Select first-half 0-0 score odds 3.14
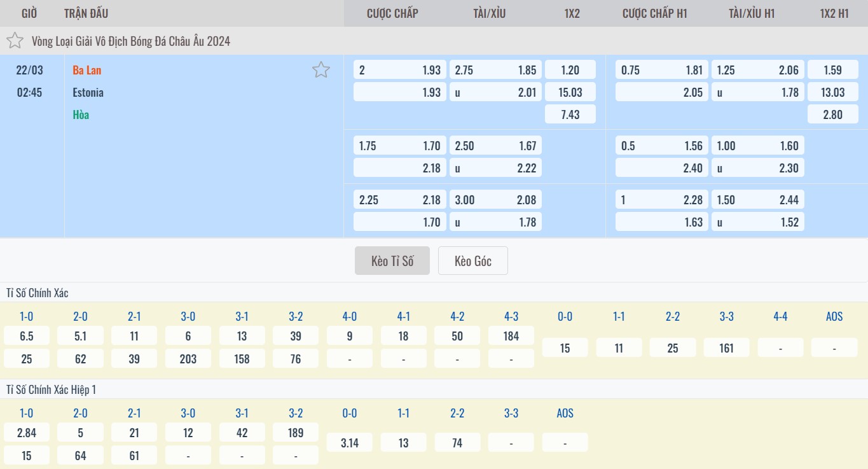868x469 pixels. click(x=350, y=443)
